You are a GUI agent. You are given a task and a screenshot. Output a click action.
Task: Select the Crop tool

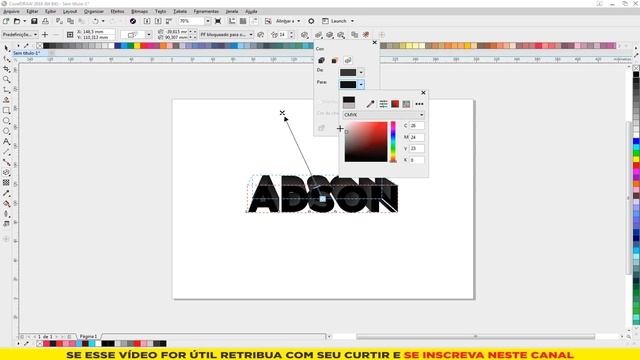7,69
